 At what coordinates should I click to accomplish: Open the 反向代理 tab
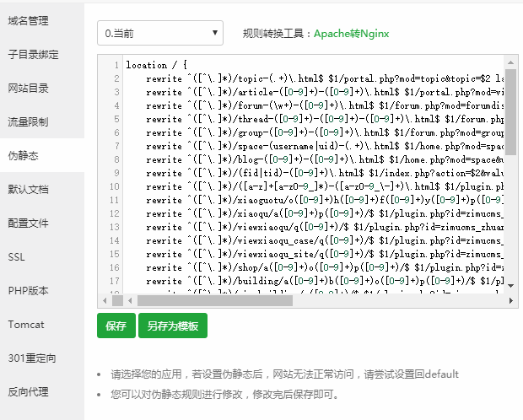(x=42, y=391)
